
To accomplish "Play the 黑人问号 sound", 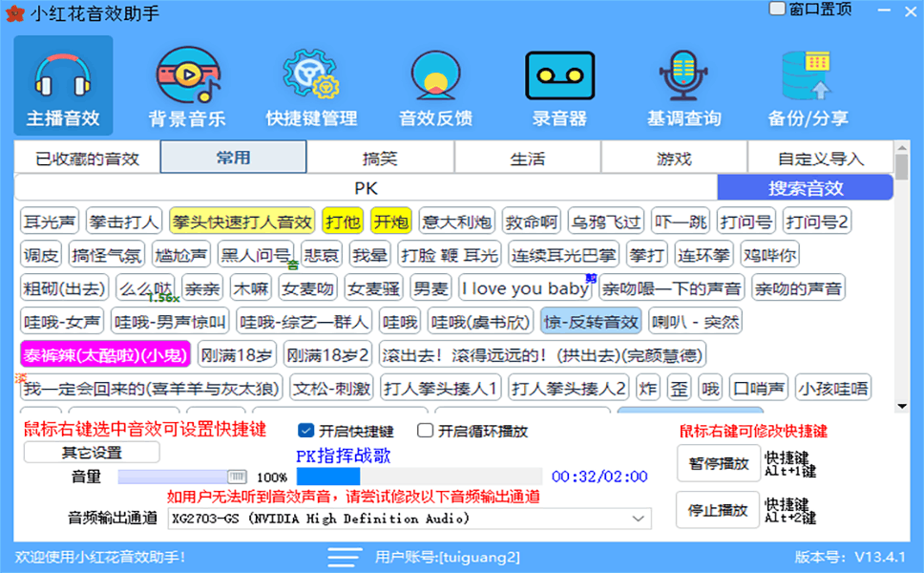I will click(256, 255).
